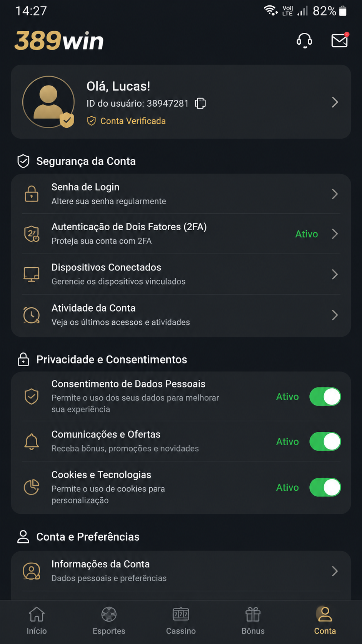This screenshot has height=644, width=362.
Task: Expand profile details chevron next to Olá, Lucas
Action: pos(335,102)
